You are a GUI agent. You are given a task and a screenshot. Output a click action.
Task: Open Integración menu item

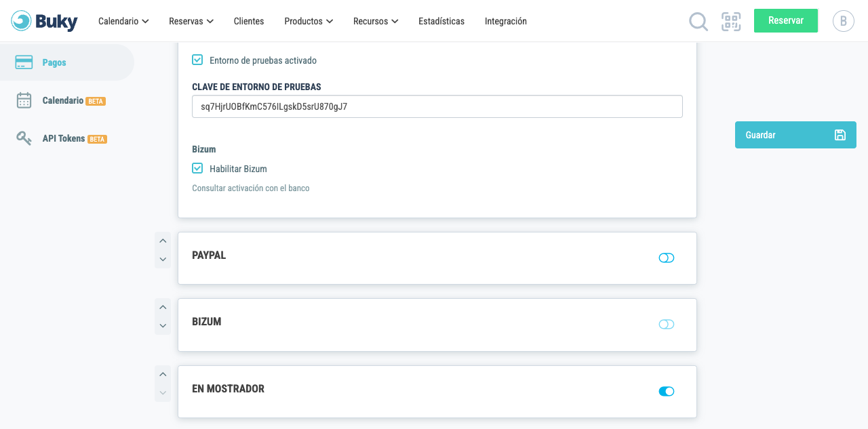coord(506,21)
